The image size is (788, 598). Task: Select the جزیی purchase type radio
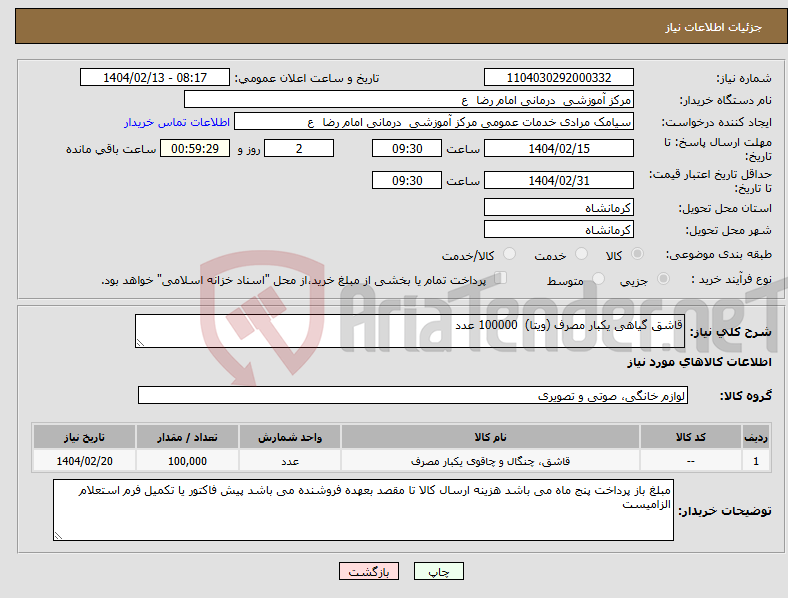pos(663,279)
